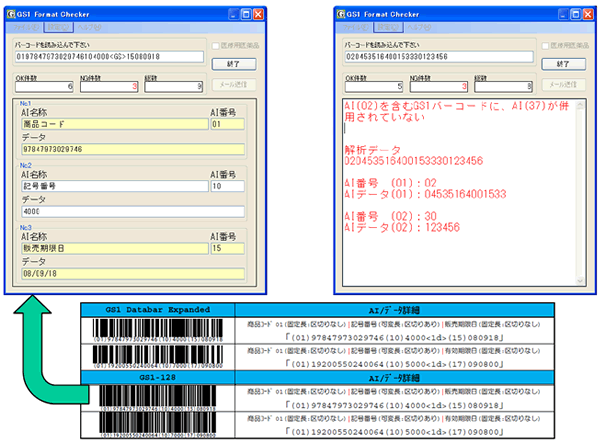
Task: Focus barcode input field in left window
Action: pos(109,57)
